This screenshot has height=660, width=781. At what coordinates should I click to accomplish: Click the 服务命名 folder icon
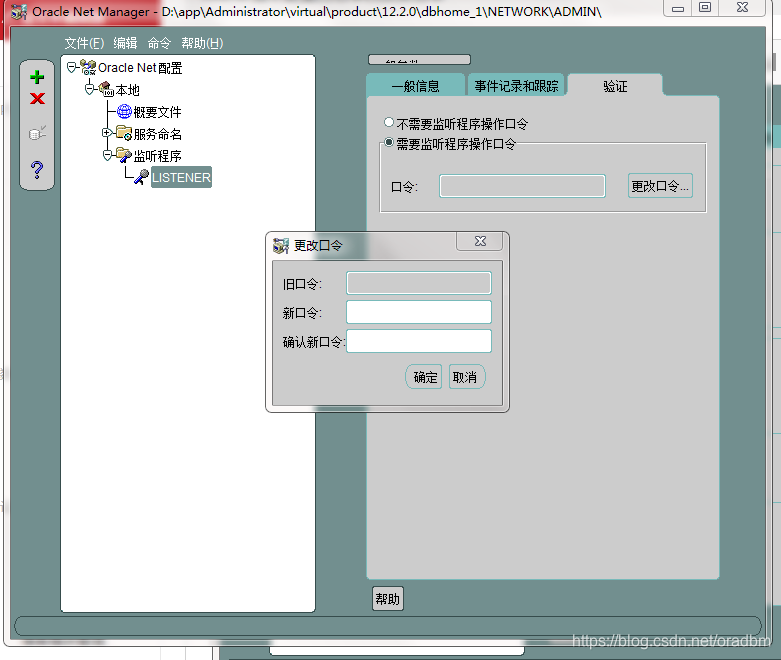click(x=124, y=133)
